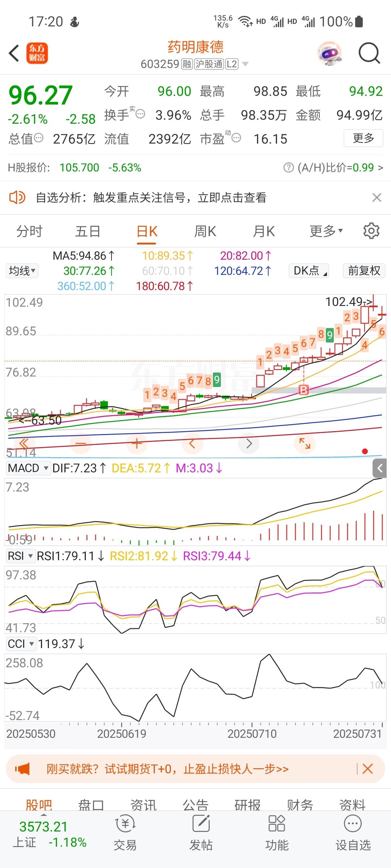This screenshot has width=391, height=868.
Task: Open the Eastmoney orange logo icon
Action: click(37, 53)
